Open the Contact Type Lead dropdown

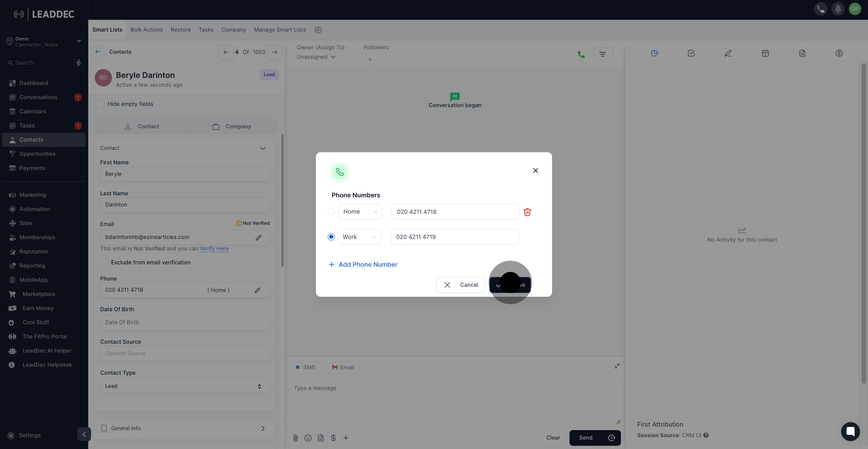[185, 386]
